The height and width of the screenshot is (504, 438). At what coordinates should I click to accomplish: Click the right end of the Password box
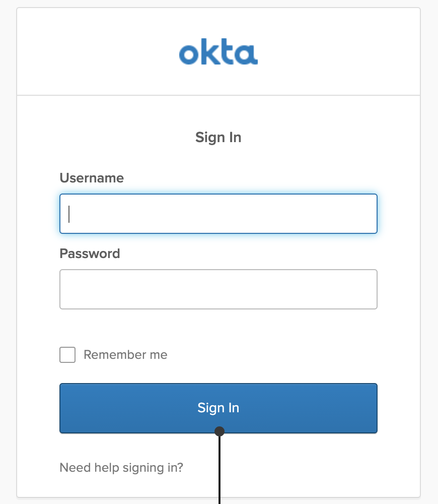pos(370,289)
